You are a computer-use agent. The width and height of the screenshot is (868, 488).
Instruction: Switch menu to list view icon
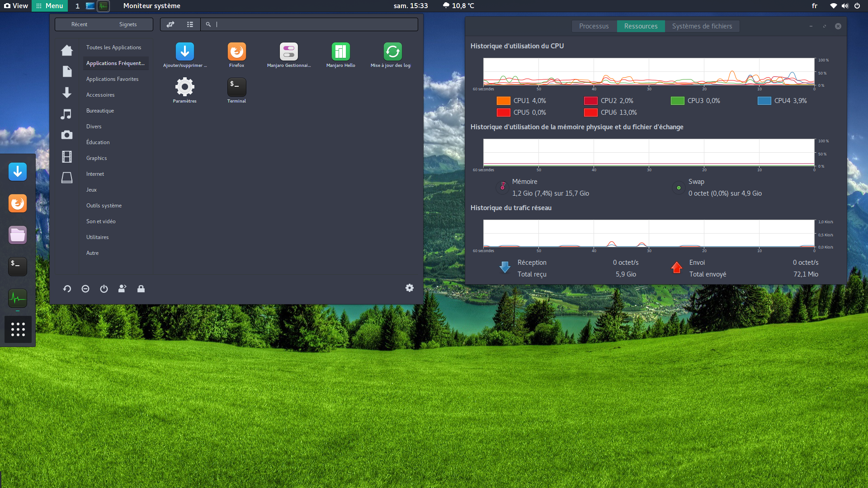190,24
